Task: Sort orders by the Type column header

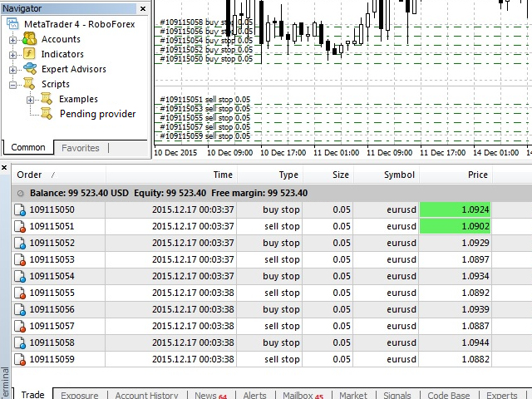Action: coord(269,175)
